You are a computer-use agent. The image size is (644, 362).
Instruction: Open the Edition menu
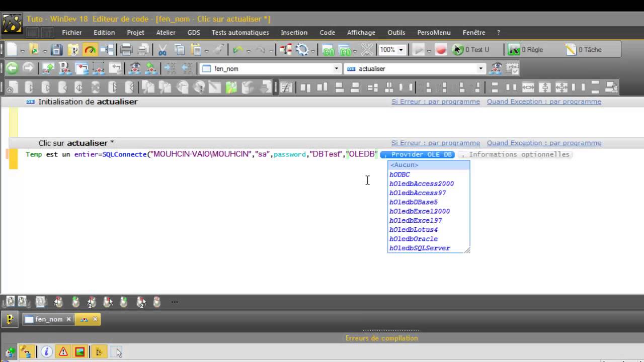coord(104,32)
